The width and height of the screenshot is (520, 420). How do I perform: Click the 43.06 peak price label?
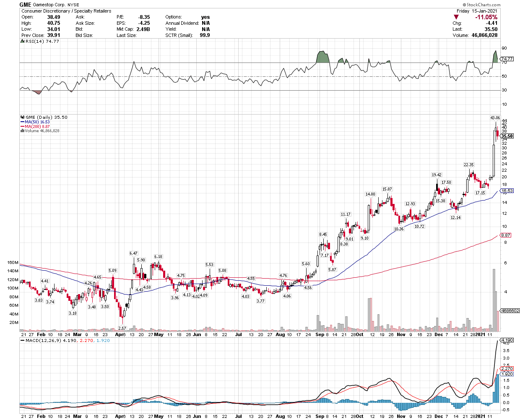pyautogui.click(x=495, y=117)
